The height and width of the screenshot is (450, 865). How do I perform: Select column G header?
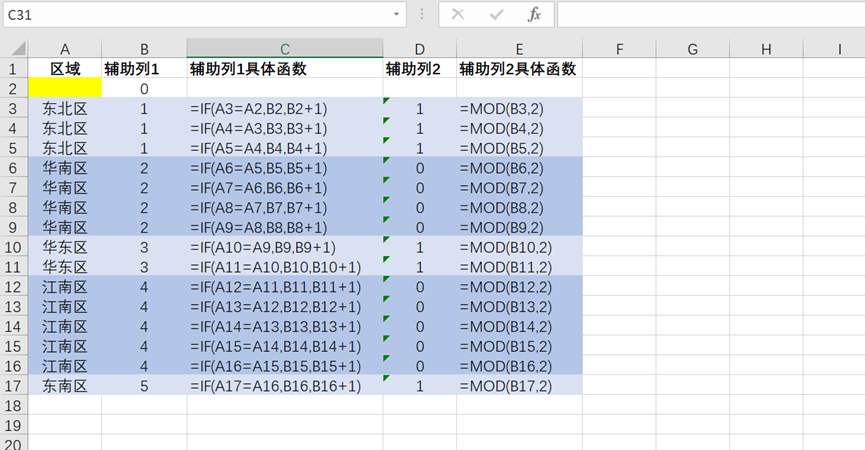click(692, 49)
